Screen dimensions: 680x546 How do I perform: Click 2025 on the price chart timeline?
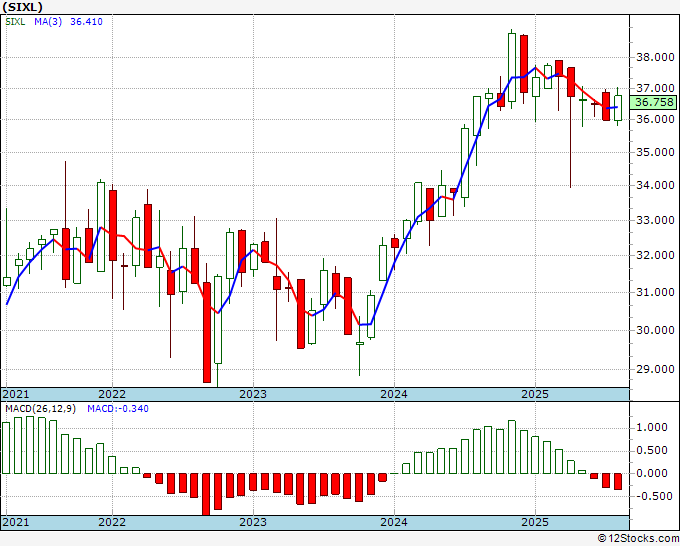tap(535, 394)
